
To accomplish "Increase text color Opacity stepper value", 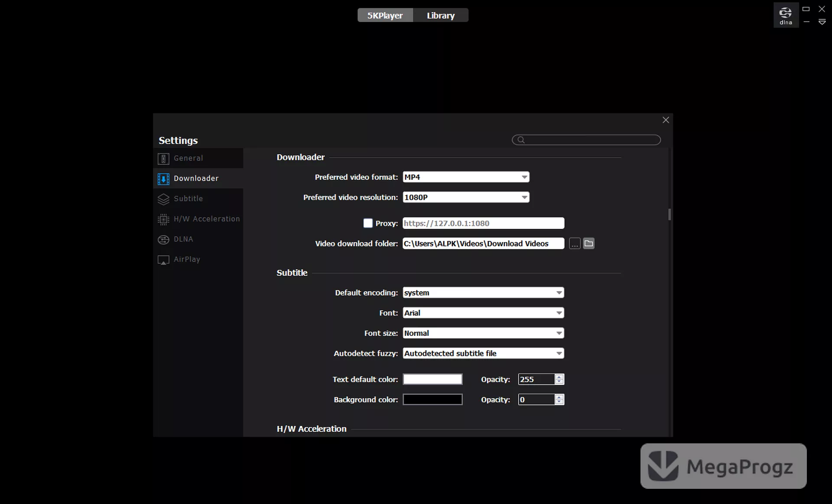I will 559,377.
